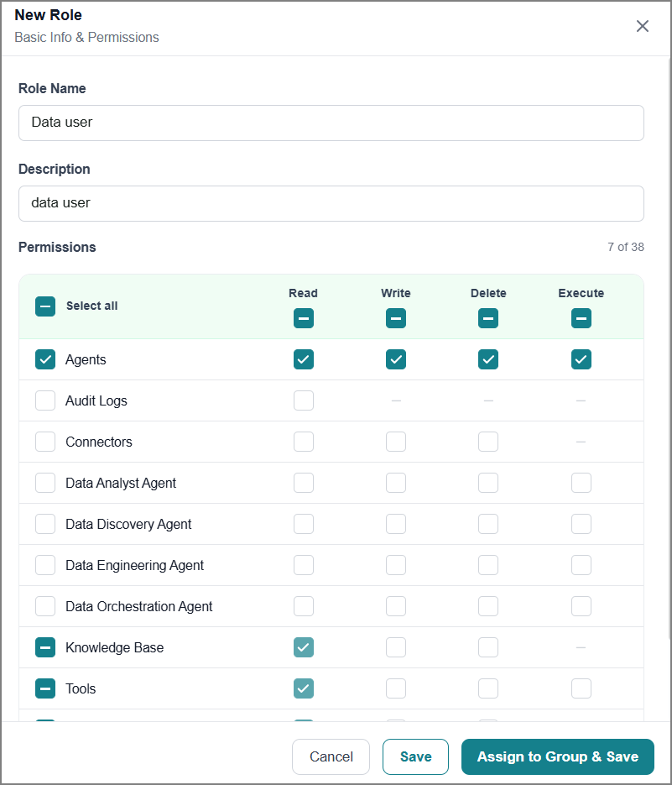Toggle the Execute column header checkbox
The height and width of the screenshot is (785, 672).
[x=581, y=318]
